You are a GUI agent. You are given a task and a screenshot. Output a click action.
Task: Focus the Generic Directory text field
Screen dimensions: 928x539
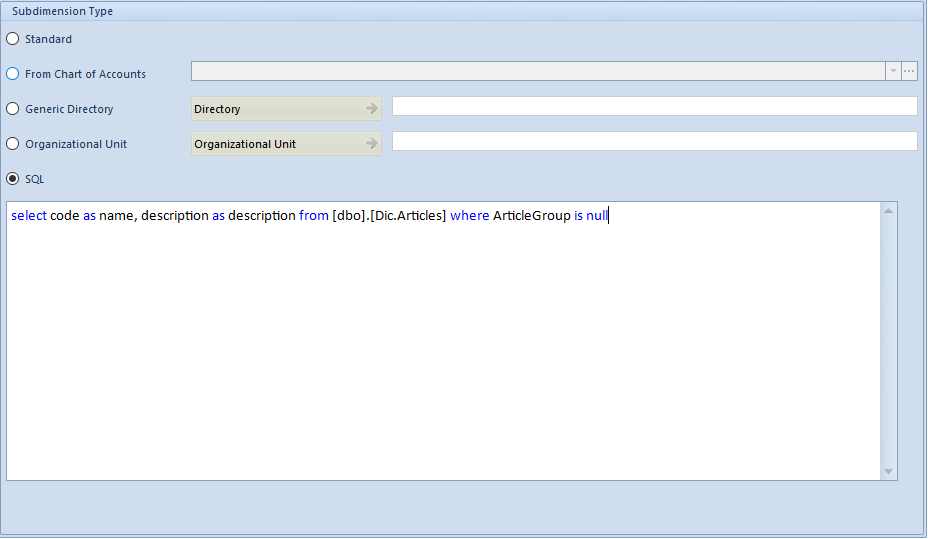(x=655, y=106)
